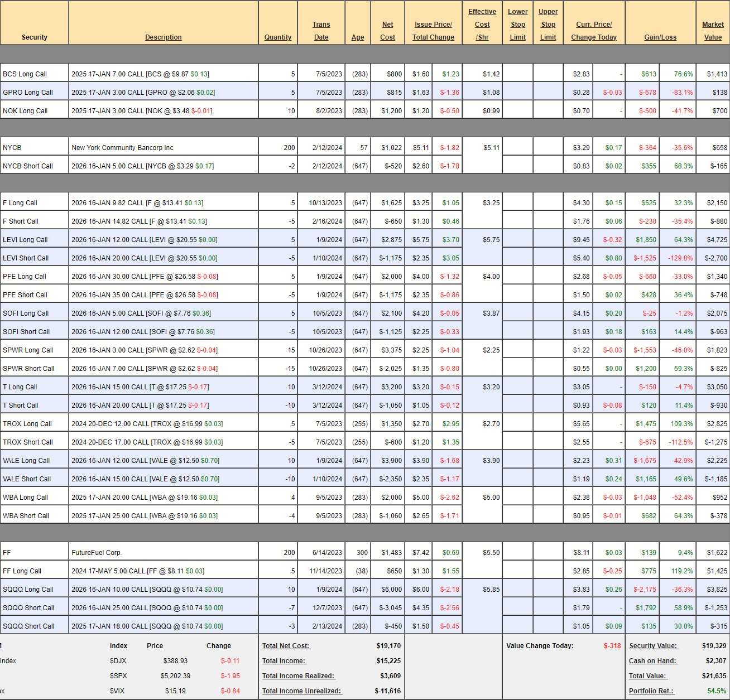The height and width of the screenshot is (700, 730).
Task: Click the Curr. Price/Change Today header
Action: [x=594, y=31]
